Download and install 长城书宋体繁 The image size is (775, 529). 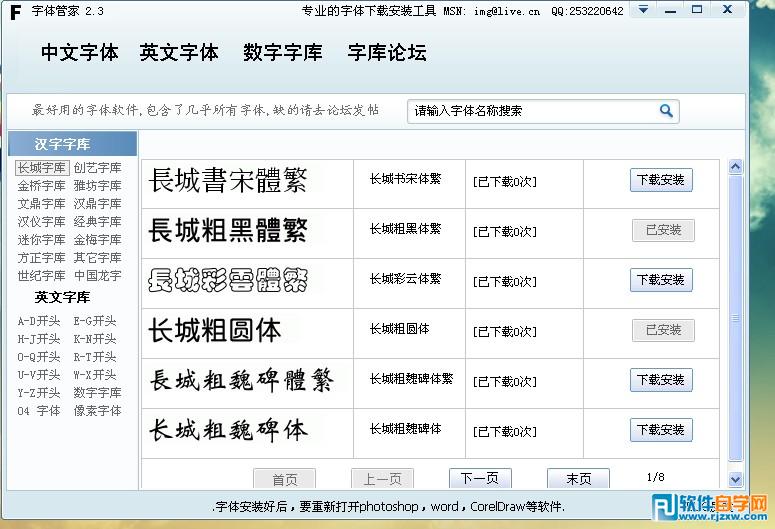click(x=661, y=180)
